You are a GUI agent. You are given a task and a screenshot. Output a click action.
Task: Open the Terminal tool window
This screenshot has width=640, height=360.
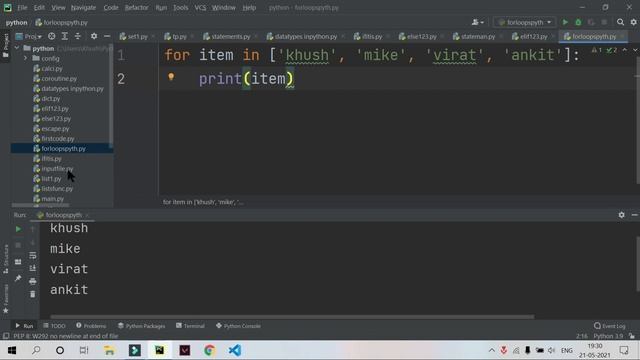point(190,326)
